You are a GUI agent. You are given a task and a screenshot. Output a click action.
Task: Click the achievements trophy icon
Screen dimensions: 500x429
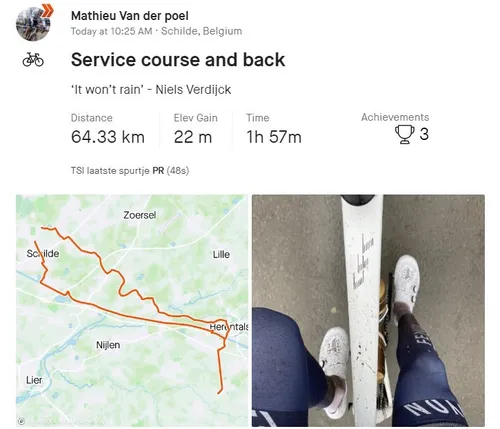tap(405, 134)
